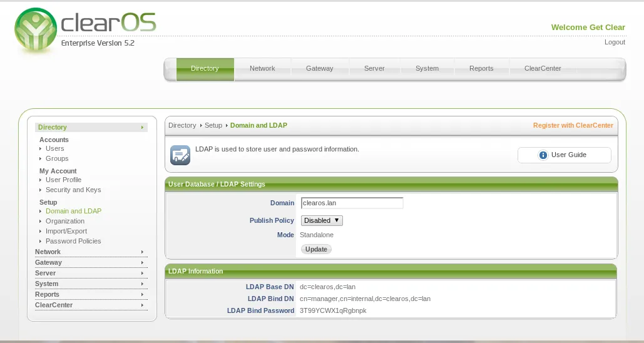The height and width of the screenshot is (343, 644).
Task: Open Password Policies in the sidebar
Action: (x=73, y=241)
